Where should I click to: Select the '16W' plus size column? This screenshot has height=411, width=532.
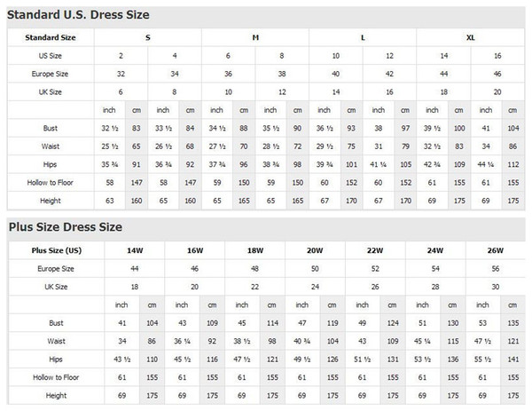(x=194, y=249)
